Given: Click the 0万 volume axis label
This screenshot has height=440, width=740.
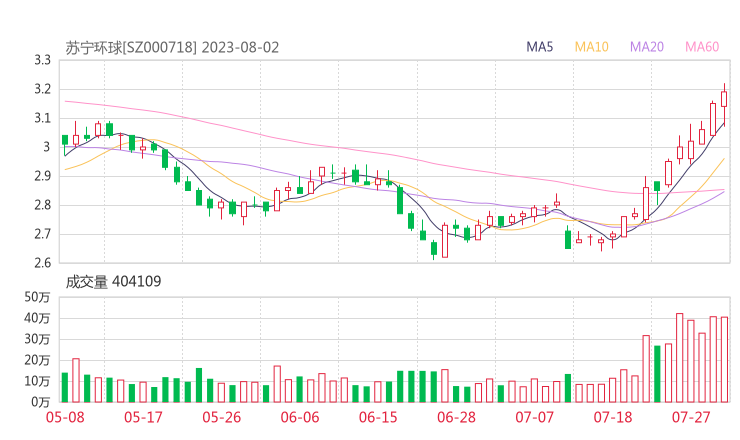Looking at the screenshot, I should [41, 402].
